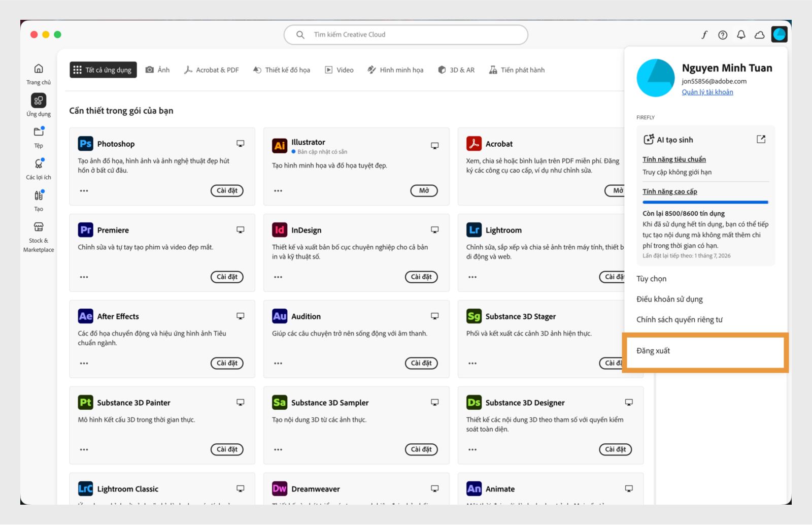The width and height of the screenshot is (812, 525).
Task: Click the desktop monitor icon on Photoshop card
Action: point(241,144)
